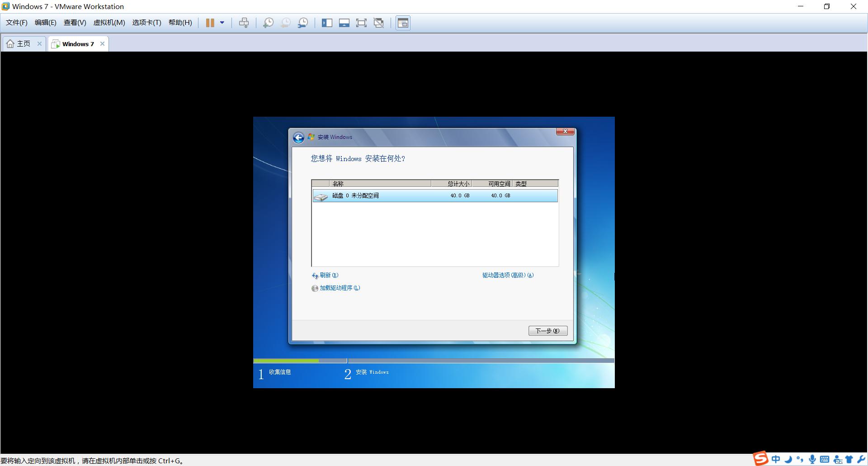Close the Windows 7 tab
This screenshot has height=466, width=868.
103,44
